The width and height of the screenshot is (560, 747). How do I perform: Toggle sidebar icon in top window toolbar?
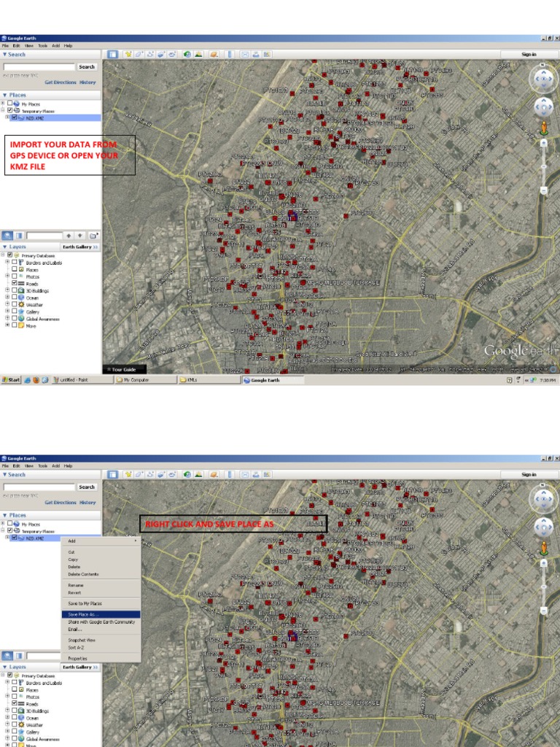point(113,54)
